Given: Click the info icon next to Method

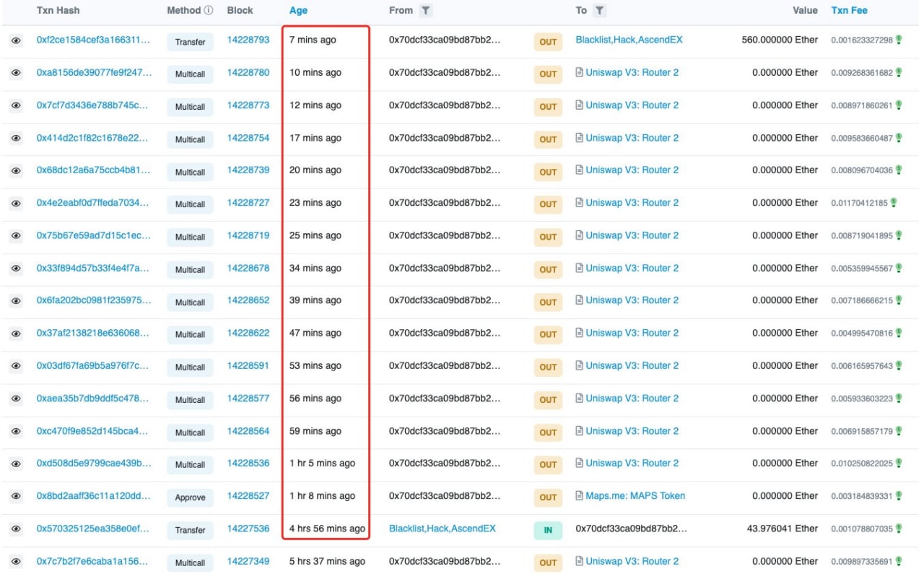Looking at the screenshot, I should point(209,11).
